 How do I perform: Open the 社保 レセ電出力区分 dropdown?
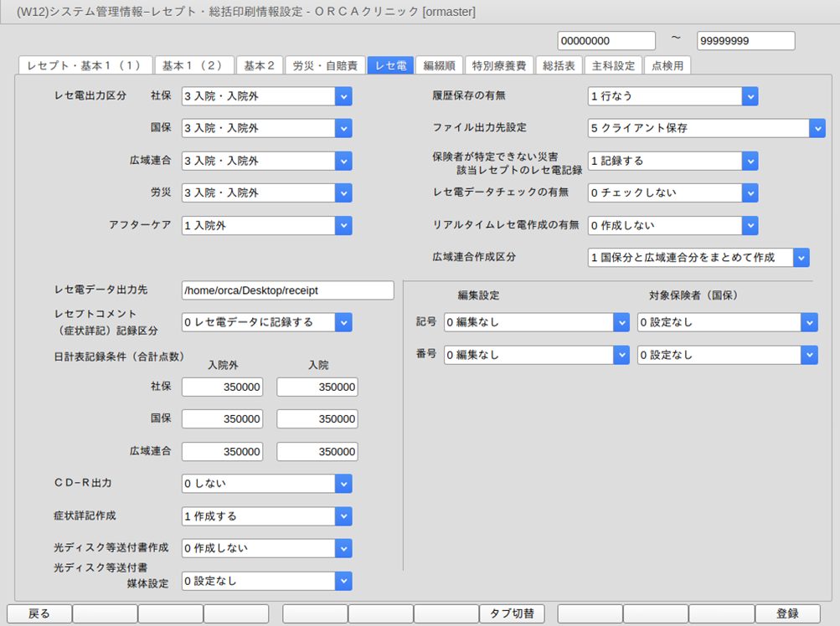point(343,96)
